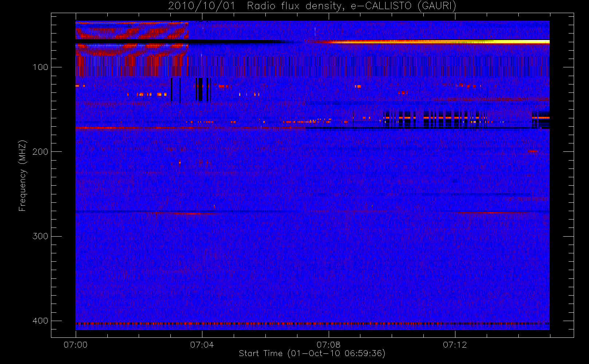The image size is (589, 364).
Task: Select the 200 frequency tick label
Action: click(40, 151)
